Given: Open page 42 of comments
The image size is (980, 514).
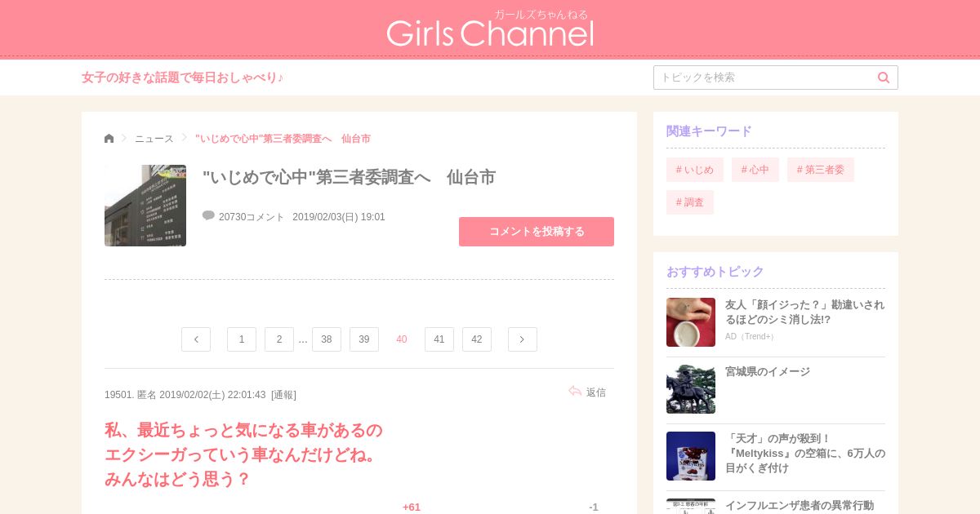Looking at the screenshot, I should click(477, 339).
